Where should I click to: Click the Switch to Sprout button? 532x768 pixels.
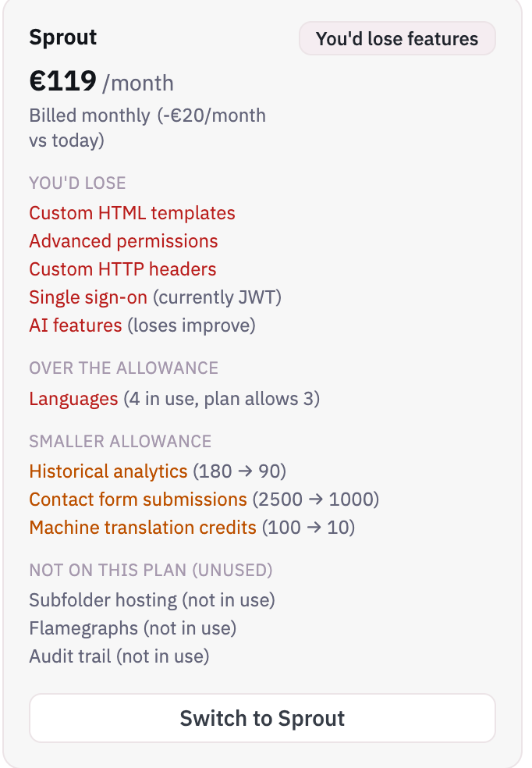pyautogui.click(x=262, y=718)
